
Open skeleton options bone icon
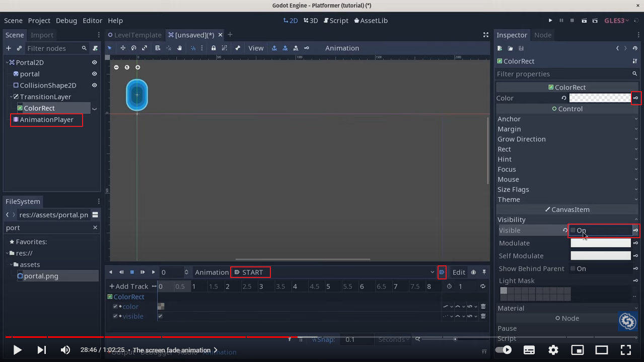pos(238,48)
